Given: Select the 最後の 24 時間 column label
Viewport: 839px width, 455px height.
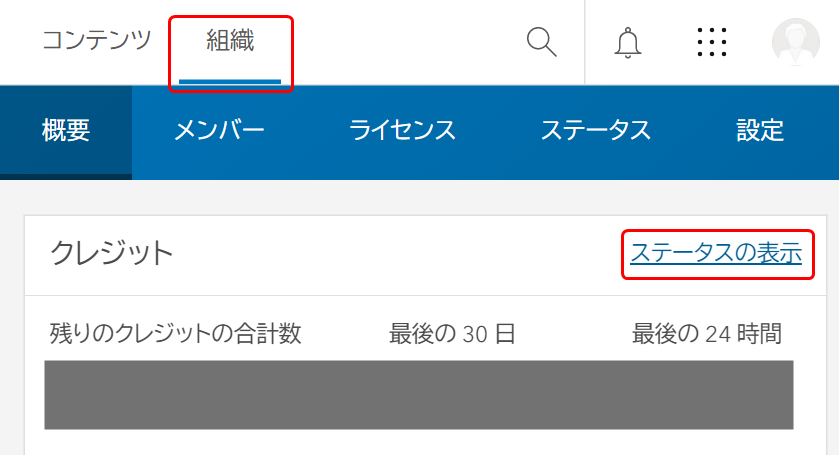Looking at the screenshot, I should tap(707, 333).
